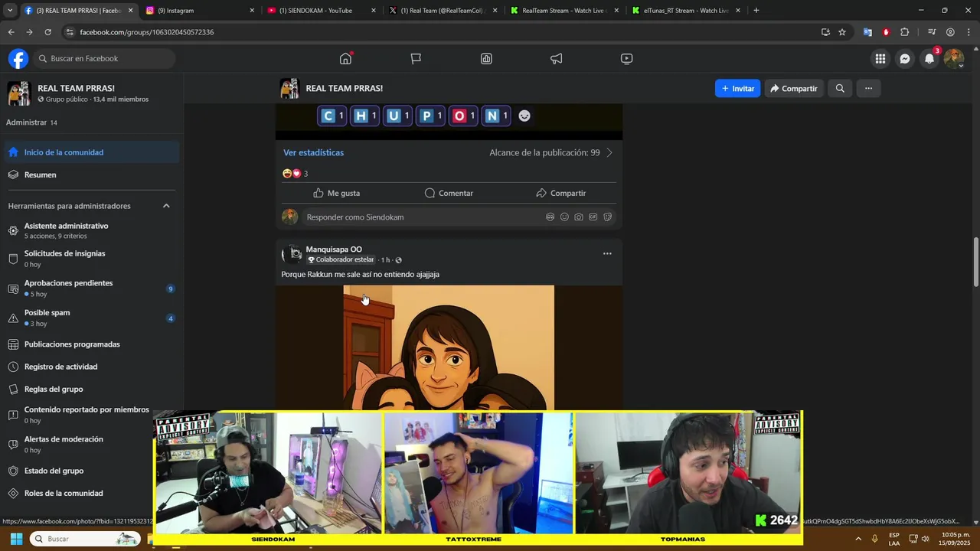Image resolution: width=980 pixels, height=551 pixels.
Task: Switch to RealTeam Stream tab
Action: 564,11
